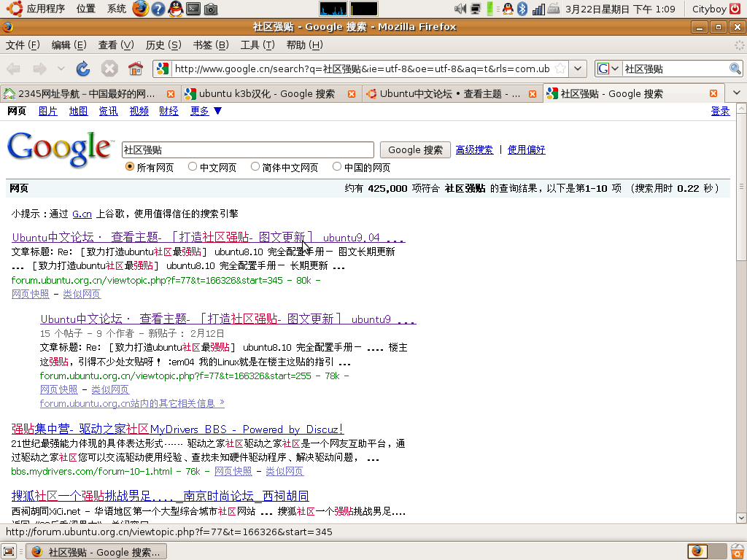Click the search magnifier in search bar

(735, 69)
